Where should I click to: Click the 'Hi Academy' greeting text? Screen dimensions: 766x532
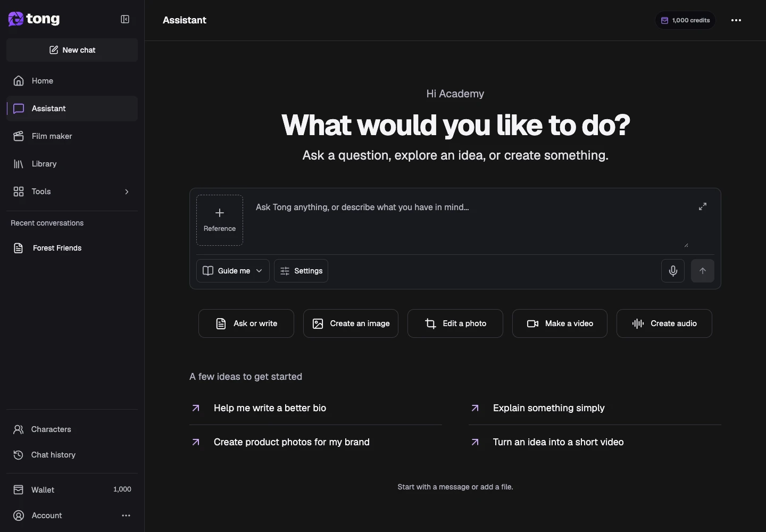tap(455, 94)
